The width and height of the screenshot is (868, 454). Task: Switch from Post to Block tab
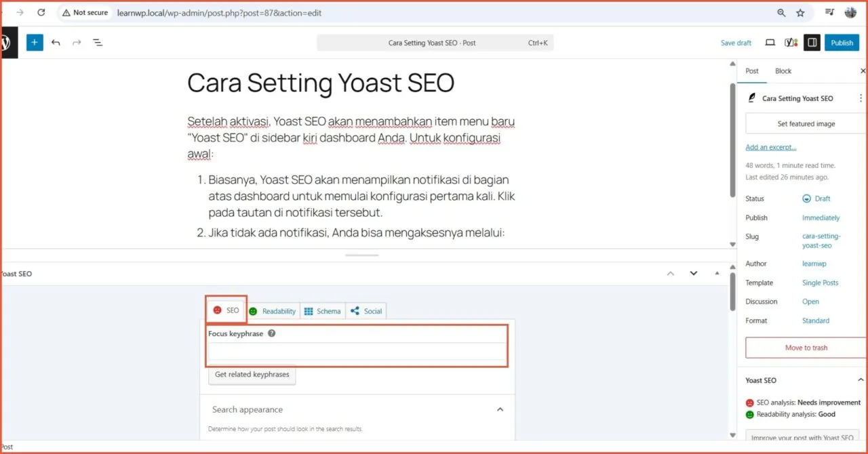click(783, 70)
